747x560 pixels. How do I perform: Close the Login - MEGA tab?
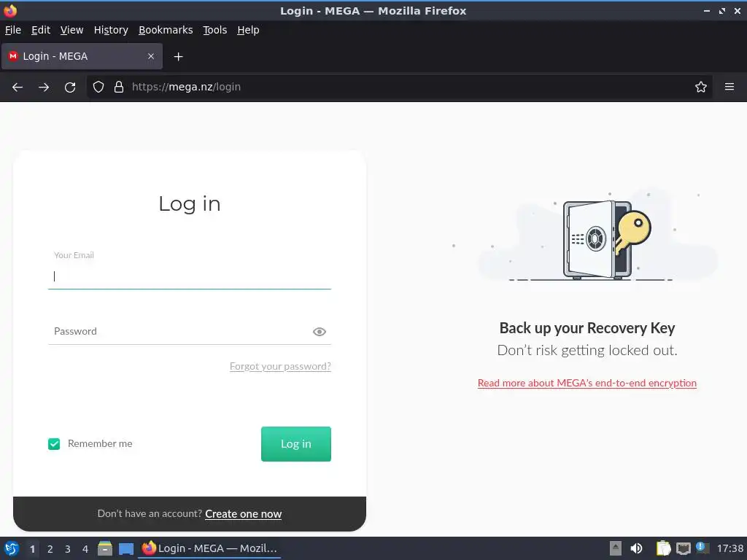point(151,56)
